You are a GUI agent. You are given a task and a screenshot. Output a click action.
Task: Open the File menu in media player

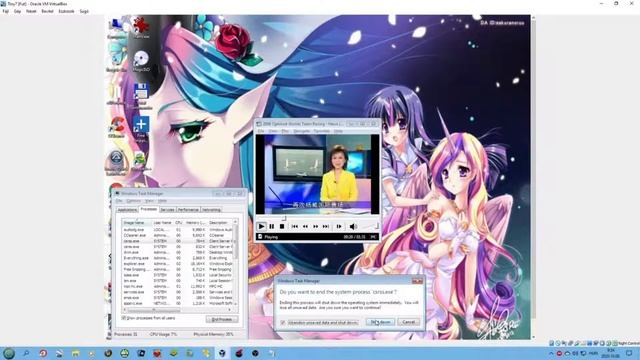pos(260,131)
